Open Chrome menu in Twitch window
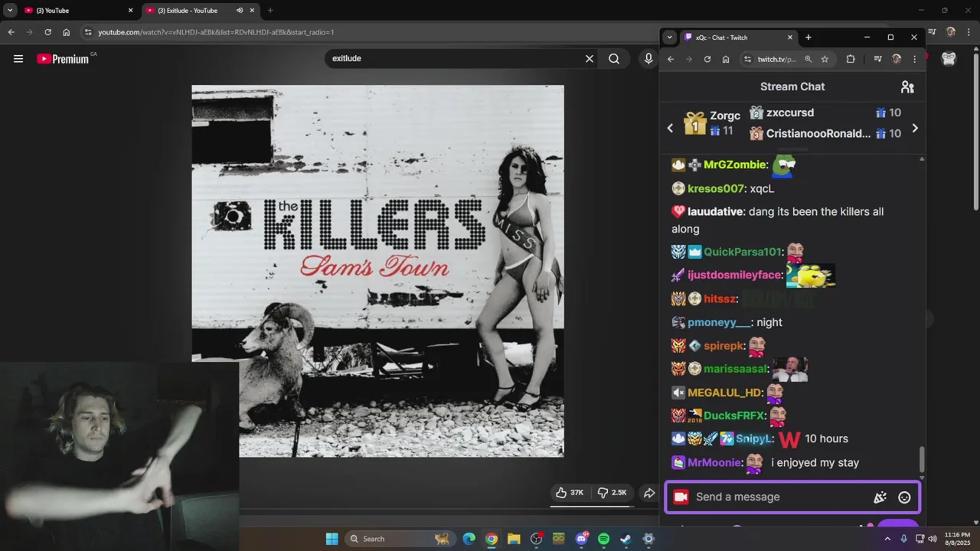The height and width of the screenshot is (551, 980). tap(914, 59)
